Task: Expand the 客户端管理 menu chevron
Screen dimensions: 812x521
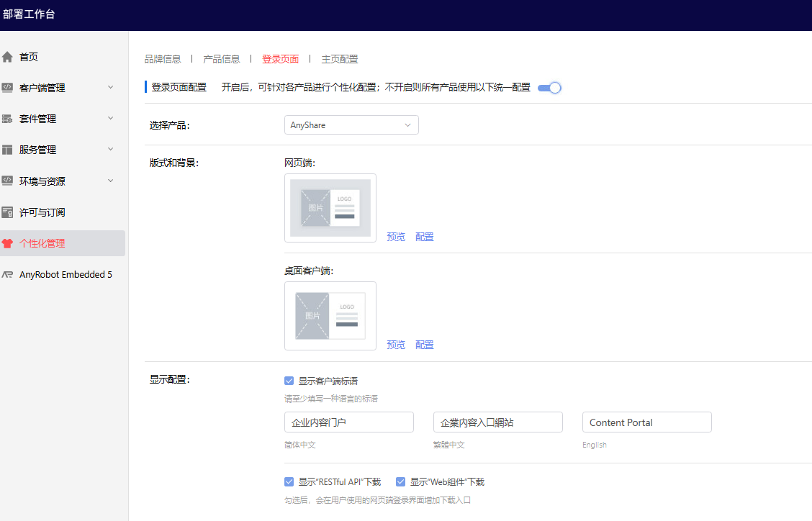Action: [x=110, y=88]
